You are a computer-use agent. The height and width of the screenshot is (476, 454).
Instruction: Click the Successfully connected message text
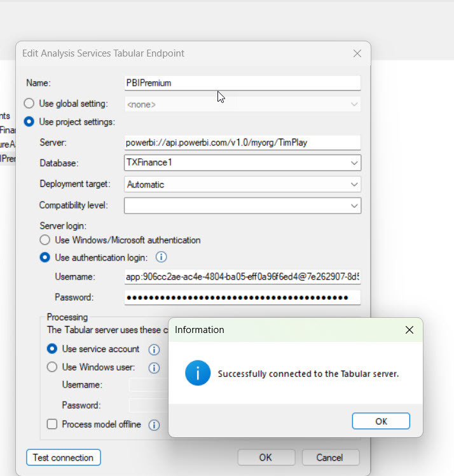tap(308, 374)
